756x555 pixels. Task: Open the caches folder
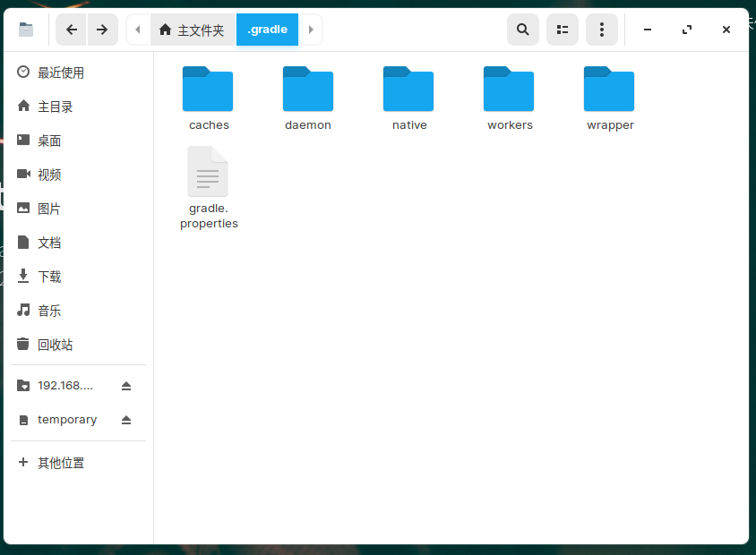209,98
